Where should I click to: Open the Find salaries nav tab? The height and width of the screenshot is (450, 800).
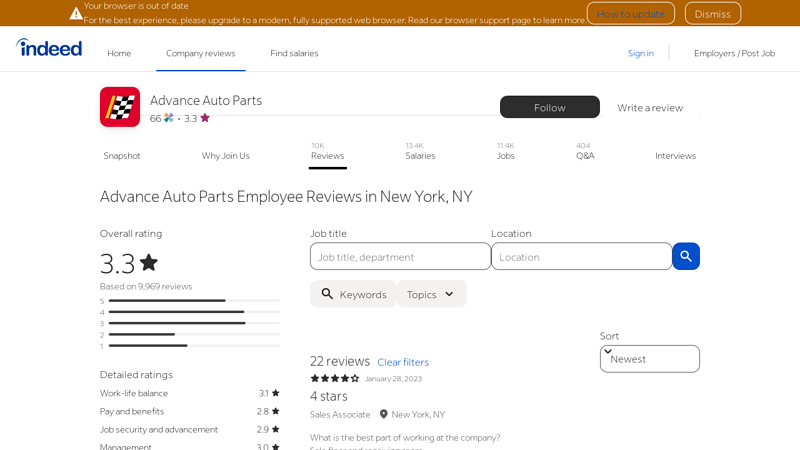(294, 53)
